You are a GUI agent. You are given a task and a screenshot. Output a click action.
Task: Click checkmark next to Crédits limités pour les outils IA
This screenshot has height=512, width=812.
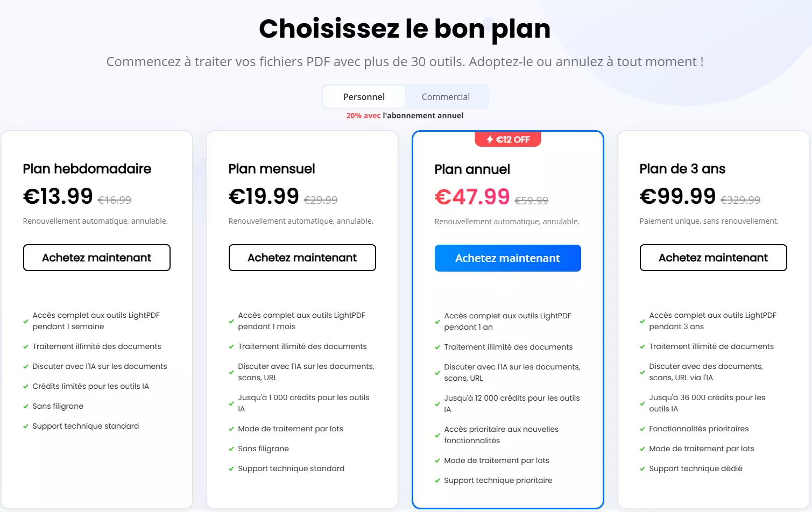(25, 387)
